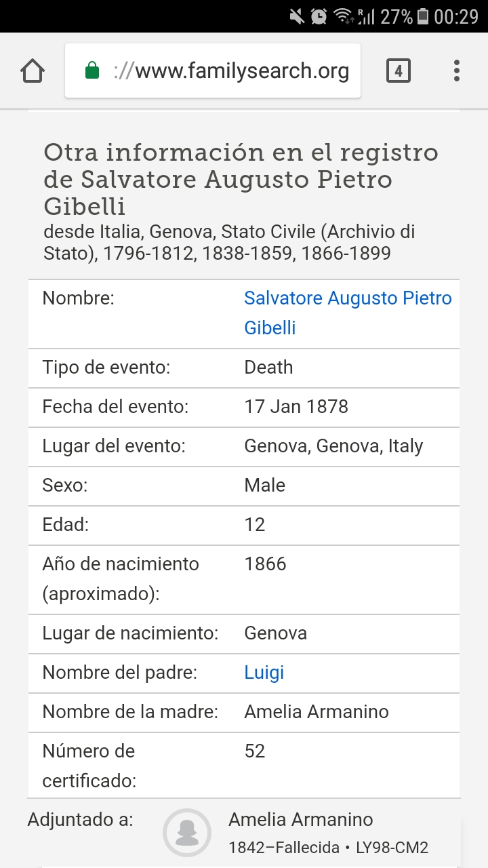Tap the Chrome home icon
488x868 pixels.
tap(33, 71)
